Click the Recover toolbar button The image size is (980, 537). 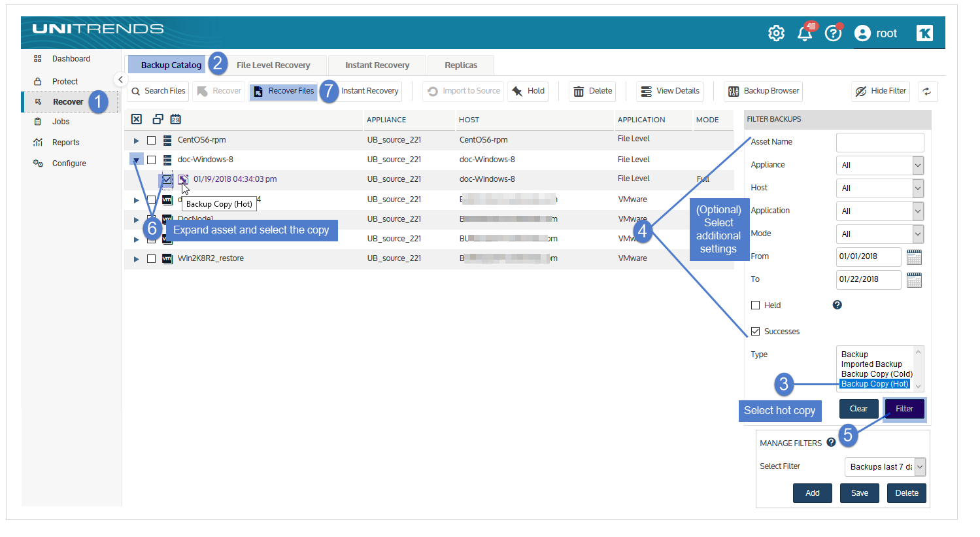tap(219, 91)
